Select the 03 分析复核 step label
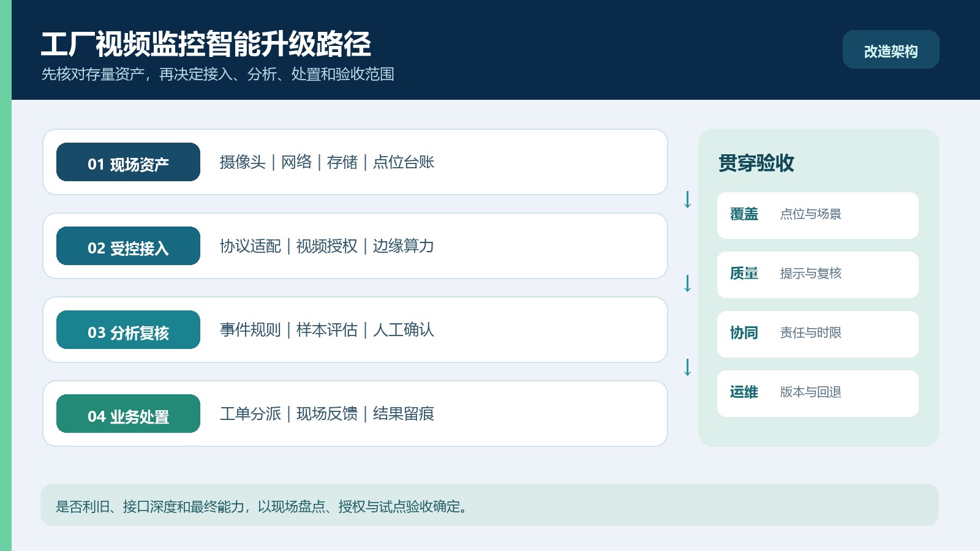The height and width of the screenshot is (551, 980). click(x=128, y=330)
